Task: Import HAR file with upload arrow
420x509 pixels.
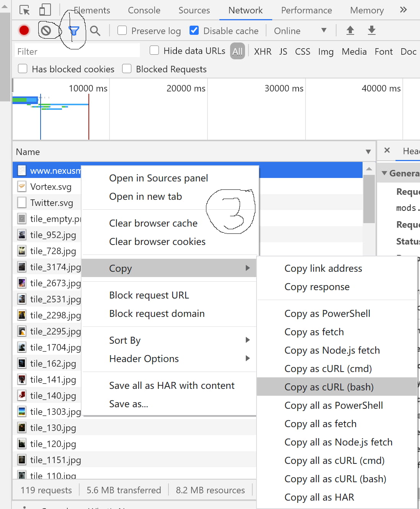Action: click(x=350, y=30)
